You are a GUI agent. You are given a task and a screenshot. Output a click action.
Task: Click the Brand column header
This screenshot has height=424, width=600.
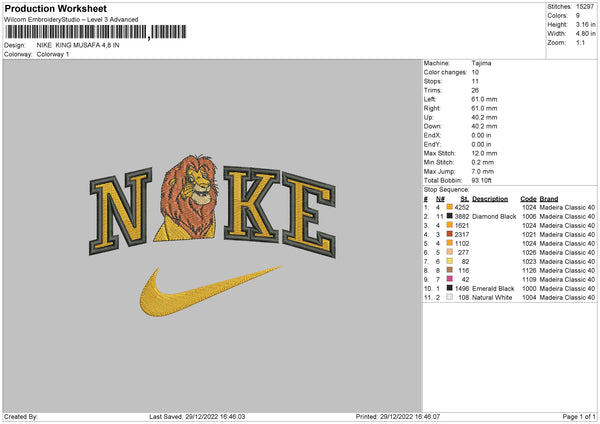coord(549,199)
